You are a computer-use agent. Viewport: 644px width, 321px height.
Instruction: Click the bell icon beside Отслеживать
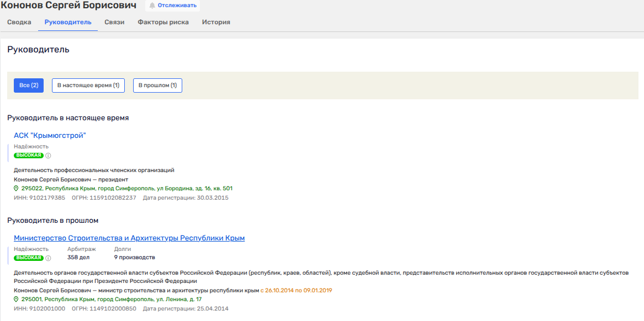click(x=152, y=6)
